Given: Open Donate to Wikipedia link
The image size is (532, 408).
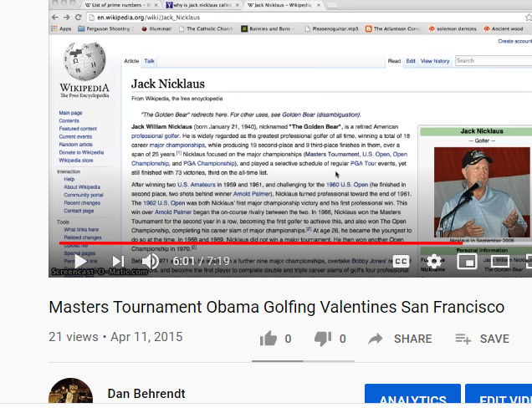Looking at the screenshot, I should point(81,153).
